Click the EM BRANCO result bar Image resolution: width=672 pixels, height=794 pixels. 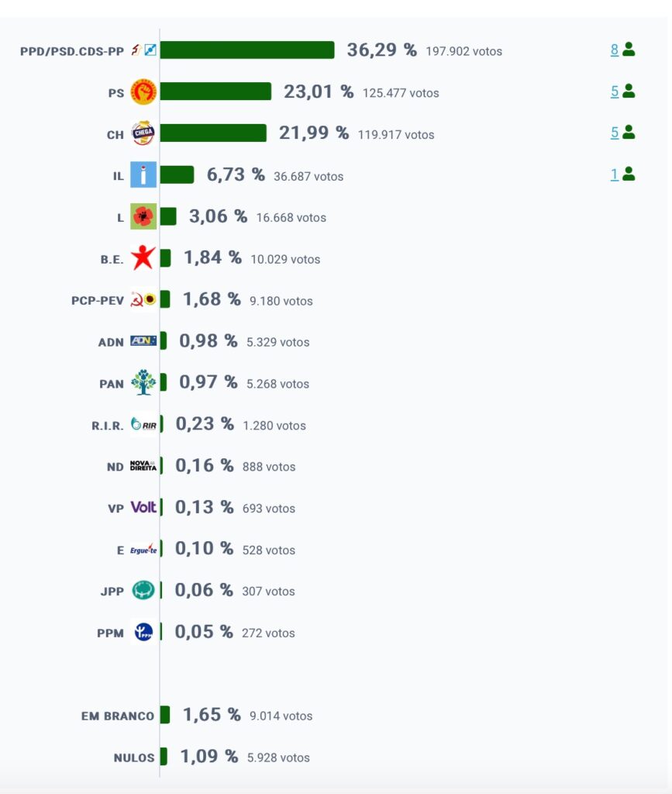click(165, 714)
